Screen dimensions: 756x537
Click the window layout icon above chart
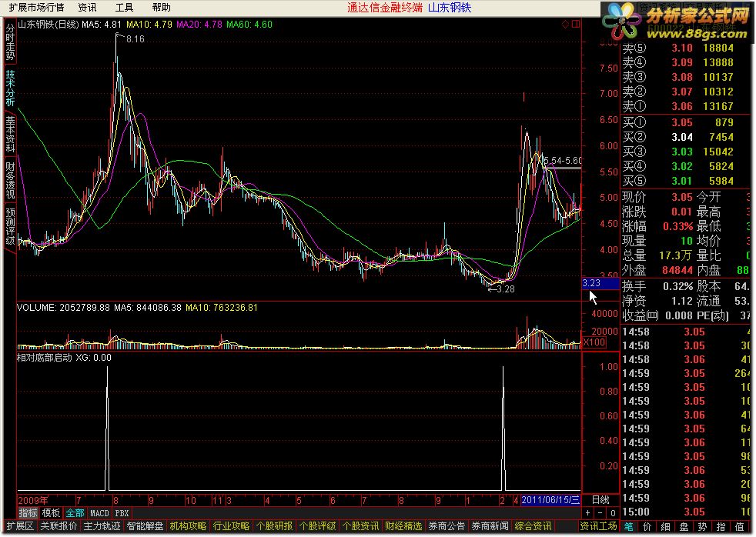(x=576, y=24)
